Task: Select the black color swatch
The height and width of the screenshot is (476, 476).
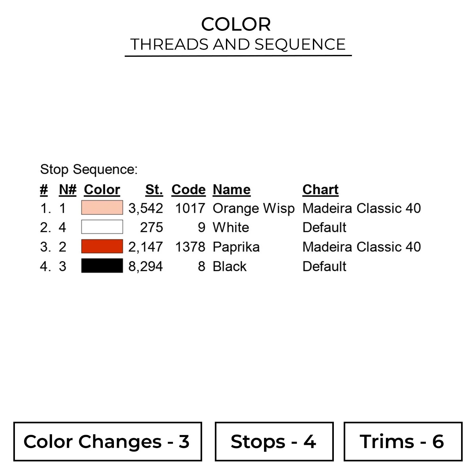Action: [x=102, y=266]
